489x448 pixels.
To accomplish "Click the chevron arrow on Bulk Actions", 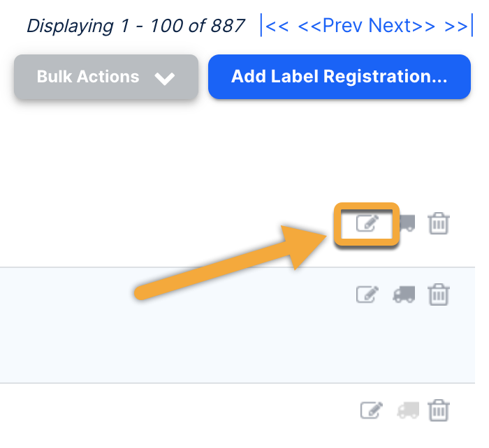I will coord(165,78).
